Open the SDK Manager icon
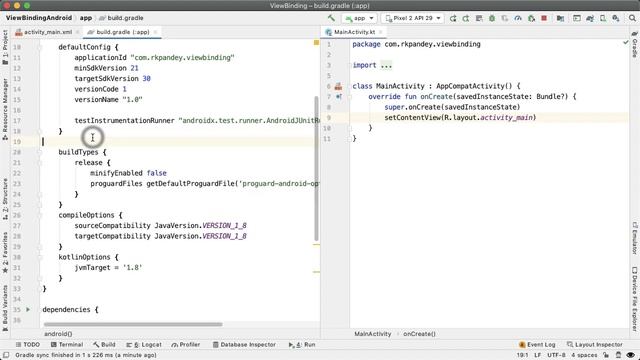 pyautogui.click(x=616, y=18)
